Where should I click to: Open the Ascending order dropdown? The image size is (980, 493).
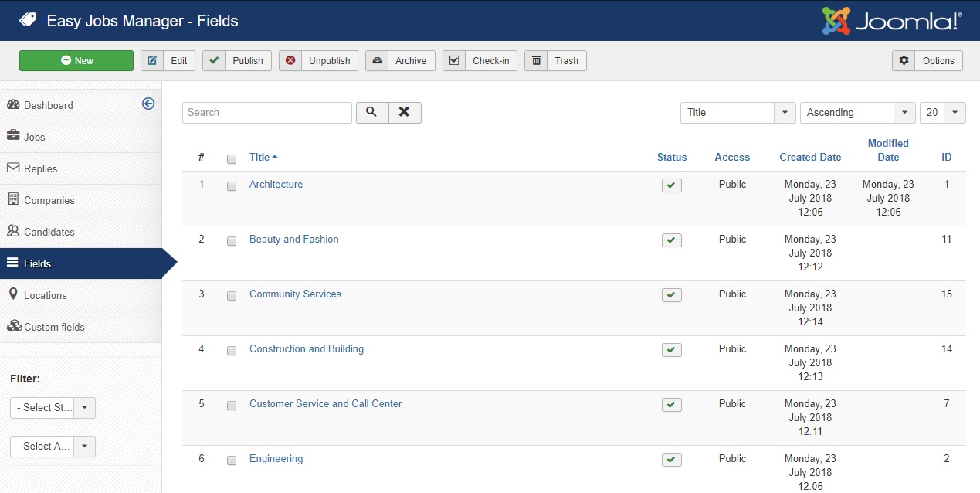pyautogui.click(x=858, y=113)
